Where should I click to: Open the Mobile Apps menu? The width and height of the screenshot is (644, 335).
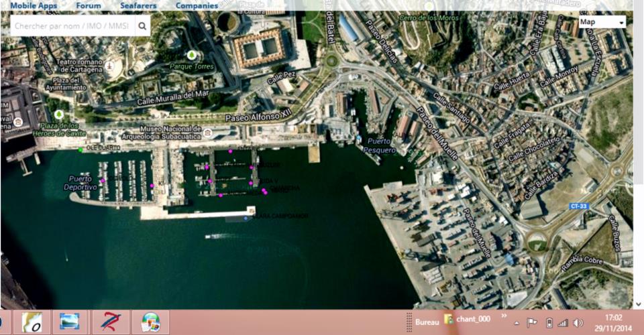(33, 5)
